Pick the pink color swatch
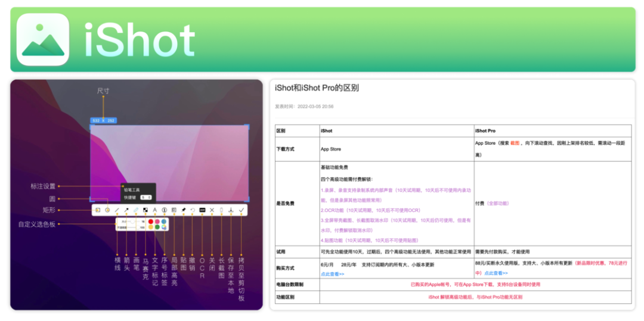The image size is (644, 321). [x=157, y=222]
